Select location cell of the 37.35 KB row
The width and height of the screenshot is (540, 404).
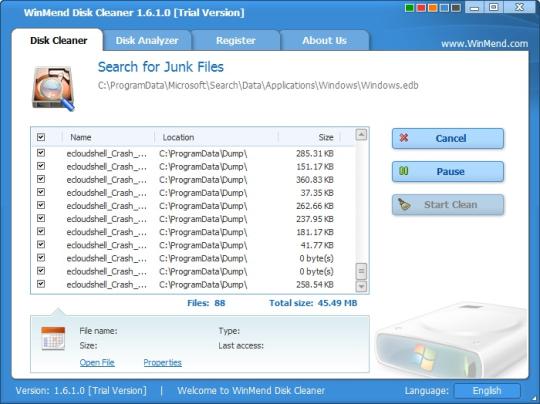tap(203, 193)
